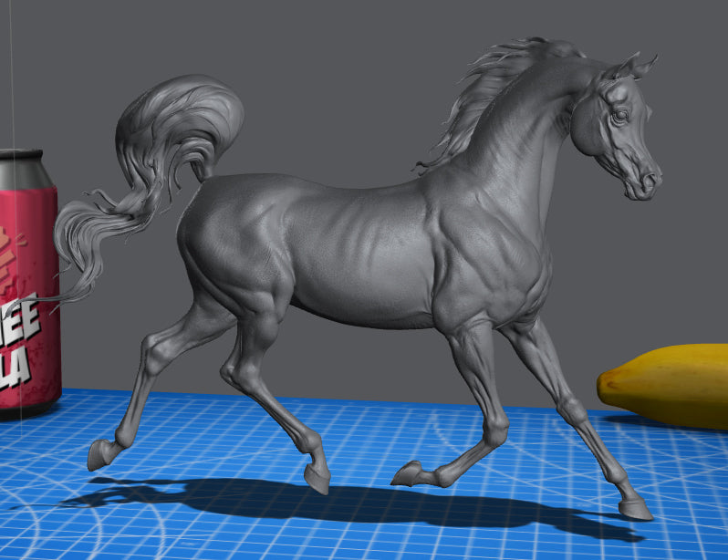Viewport: 728px width, 560px height.
Task: Click the trailing rear hoof near the can
Action: click(x=99, y=454)
